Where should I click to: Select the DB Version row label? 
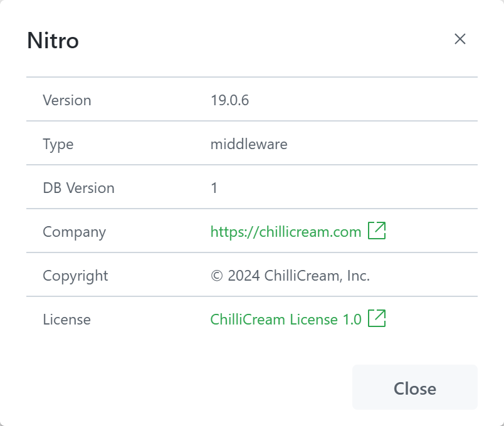click(78, 188)
